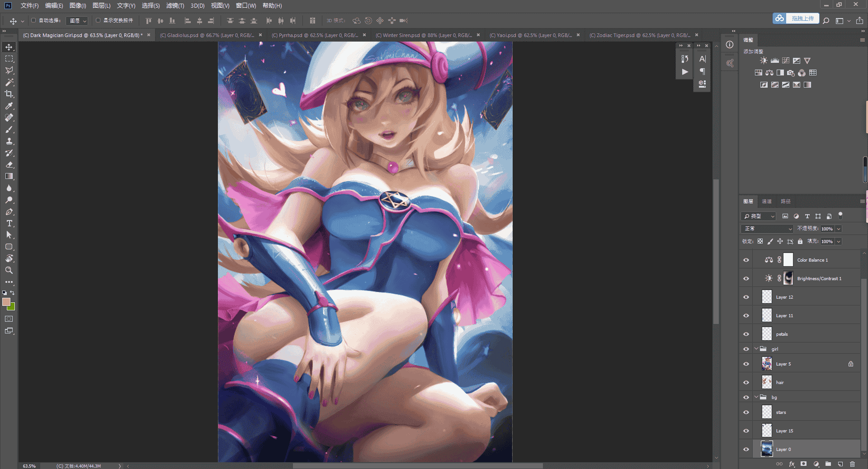Viewport: 868px width, 469px height.
Task: Click the delete layer trash icon
Action: (x=852, y=464)
